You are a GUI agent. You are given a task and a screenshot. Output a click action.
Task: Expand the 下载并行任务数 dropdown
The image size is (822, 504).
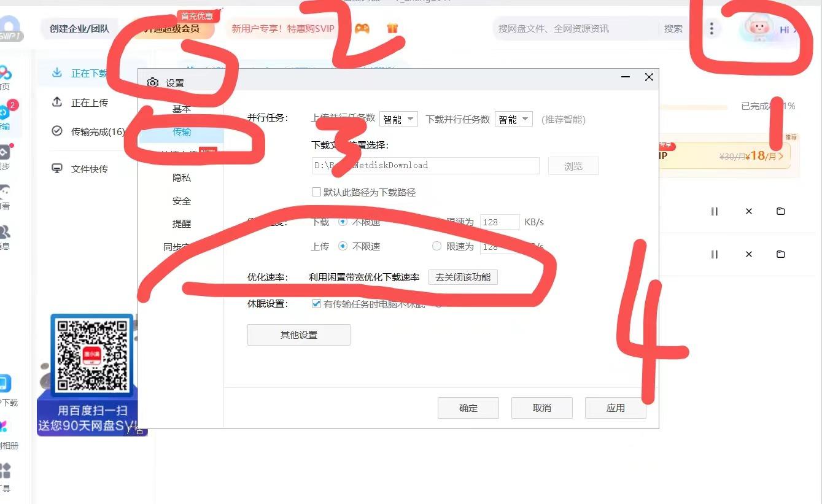[x=513, y=119]
